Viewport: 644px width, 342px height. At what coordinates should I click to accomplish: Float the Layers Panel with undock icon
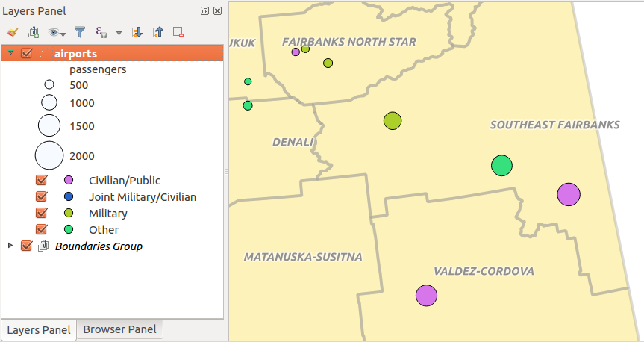pyautogui.click(x=204, y=11)
